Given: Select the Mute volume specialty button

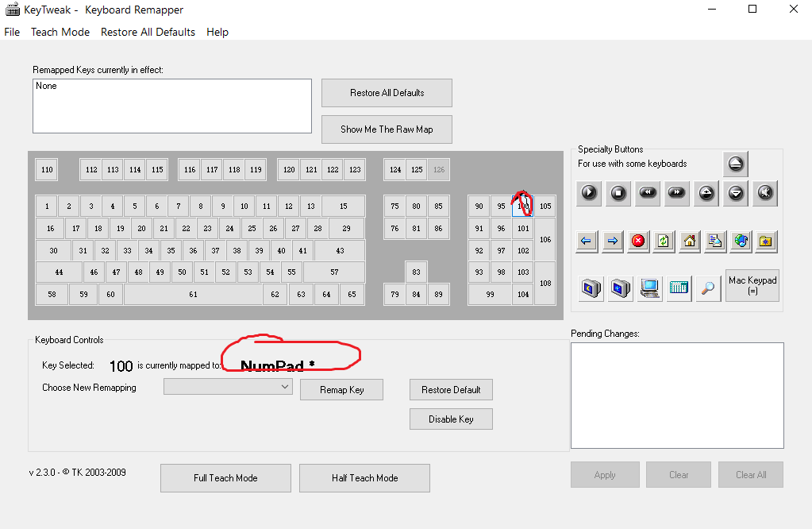Looking at the screenshot, I should (765, 192).
